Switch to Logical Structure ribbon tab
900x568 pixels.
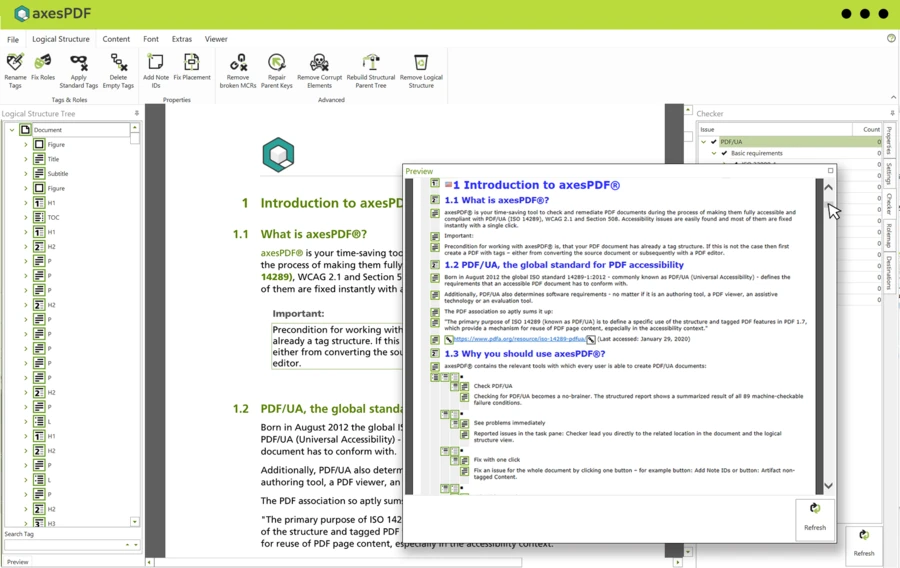click(x=61, y=39)
